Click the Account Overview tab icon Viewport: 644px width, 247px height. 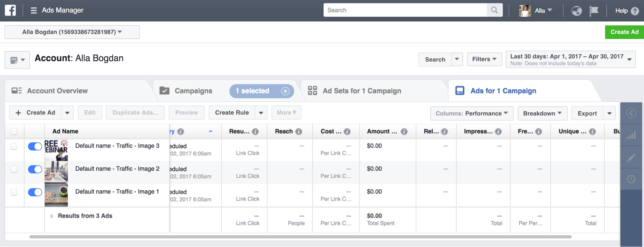point(16,91)
